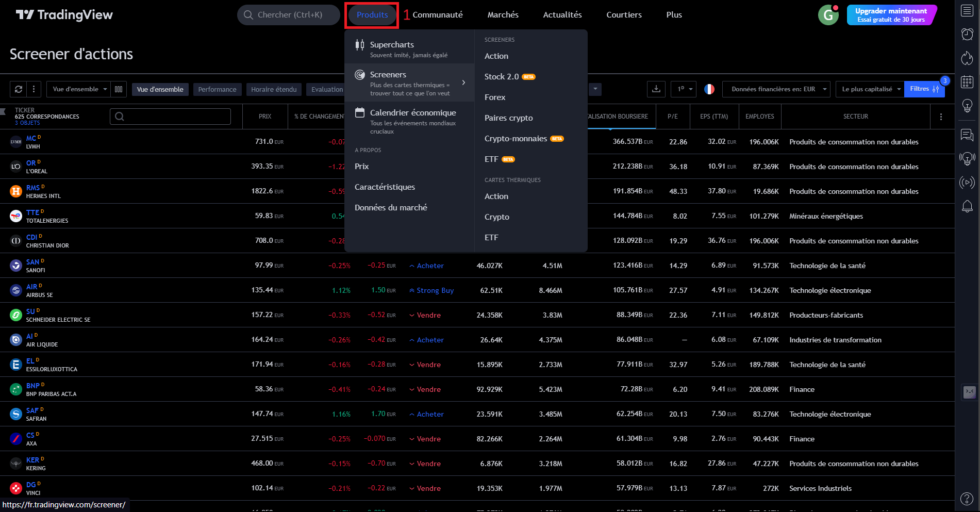The image size is (980, 512).
Task: Switch to the Performance tab
Action: (217, 89)
